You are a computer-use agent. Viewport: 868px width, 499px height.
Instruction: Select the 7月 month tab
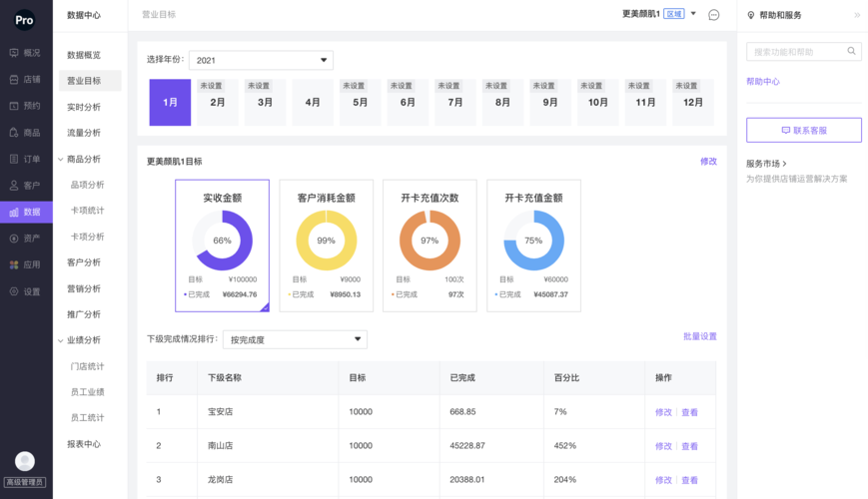(x=455, y=103)
